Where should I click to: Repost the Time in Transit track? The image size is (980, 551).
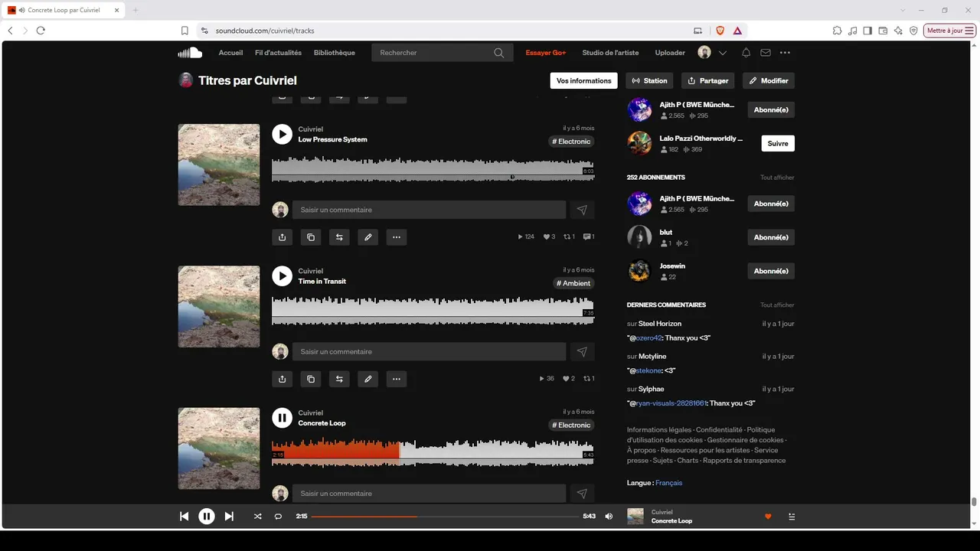tap(339, 379)
